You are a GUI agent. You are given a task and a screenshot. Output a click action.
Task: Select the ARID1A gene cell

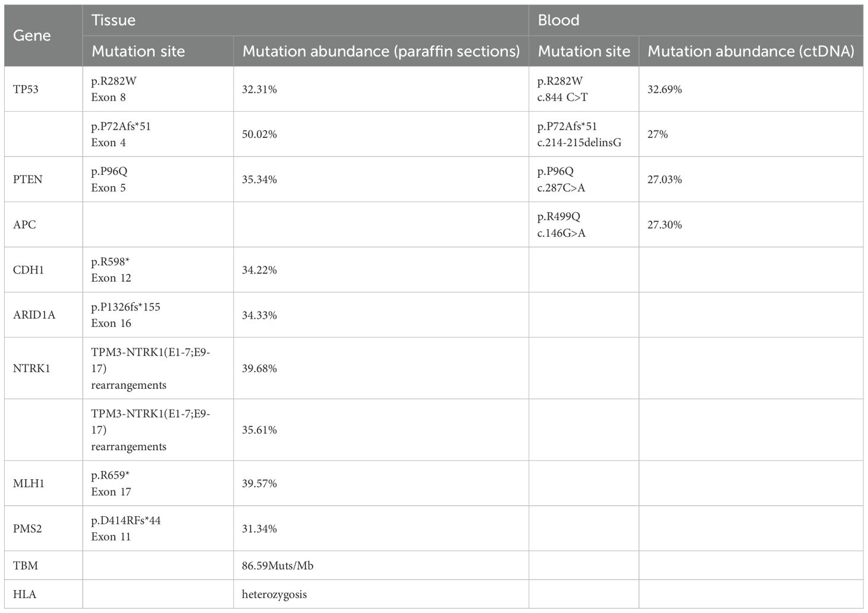(x=34, y=315)
